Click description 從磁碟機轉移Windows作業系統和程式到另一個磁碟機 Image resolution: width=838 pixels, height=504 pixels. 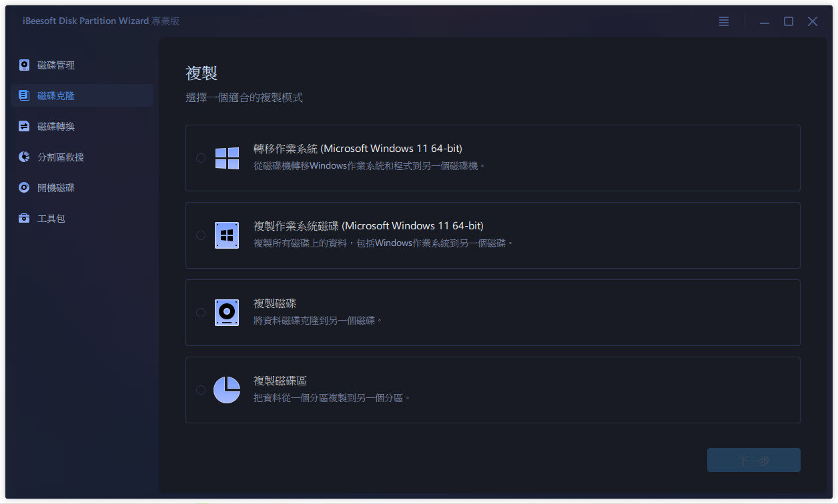pos(369,166)
